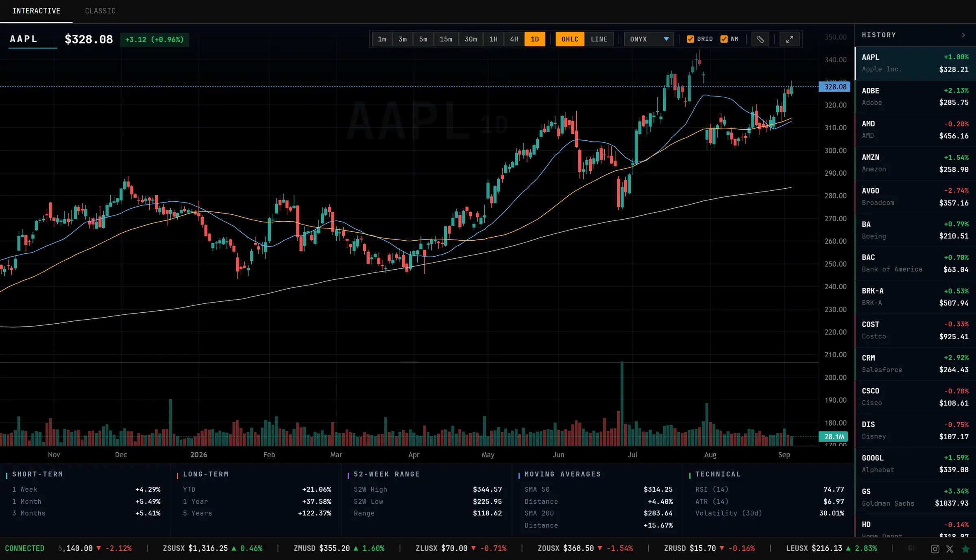Select DIS Disney row in History
This screenshot has height=560, width=976.
[x=915, y=430]
